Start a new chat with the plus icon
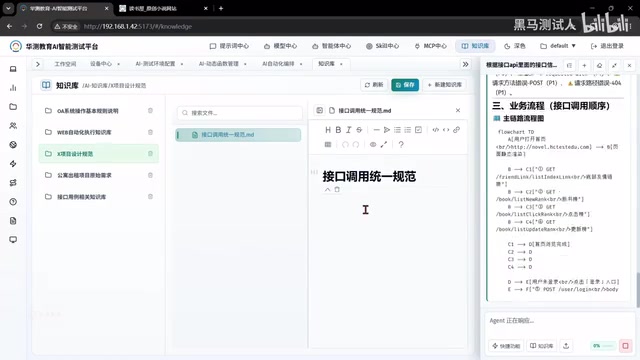 (584, 65)
